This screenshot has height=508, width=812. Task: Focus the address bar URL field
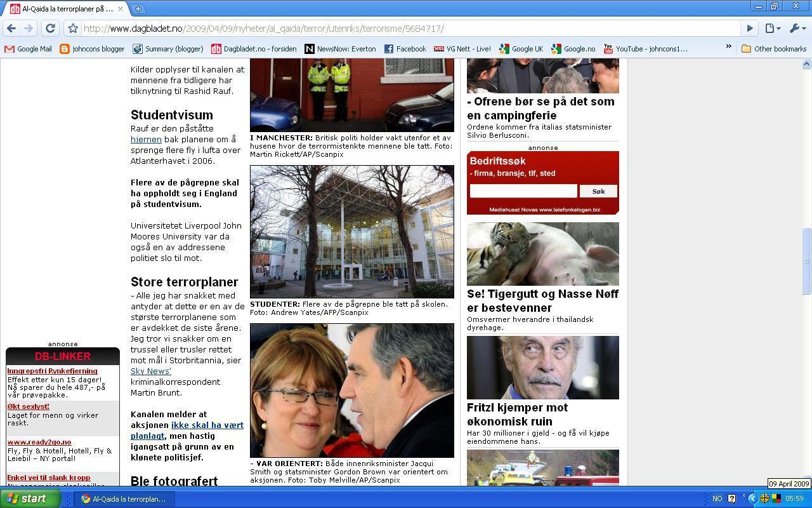(x=409, y=28)
